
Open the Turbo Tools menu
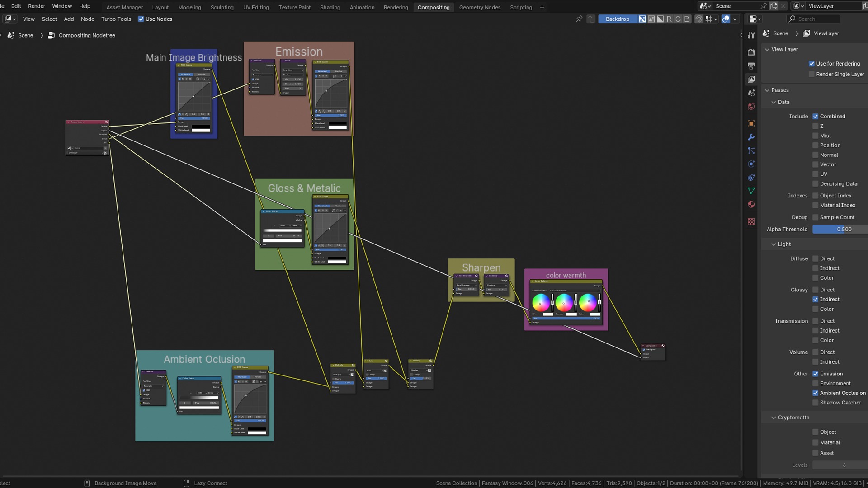coord(116,19)
